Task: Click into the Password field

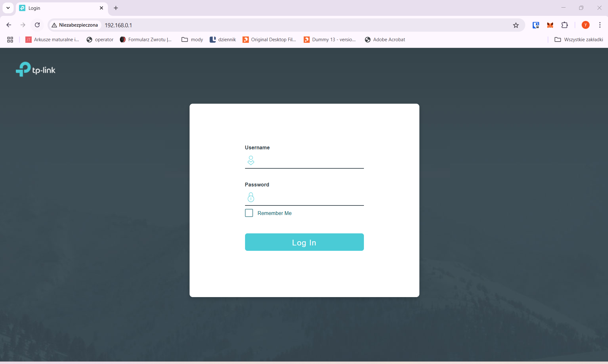Action: 309,198
